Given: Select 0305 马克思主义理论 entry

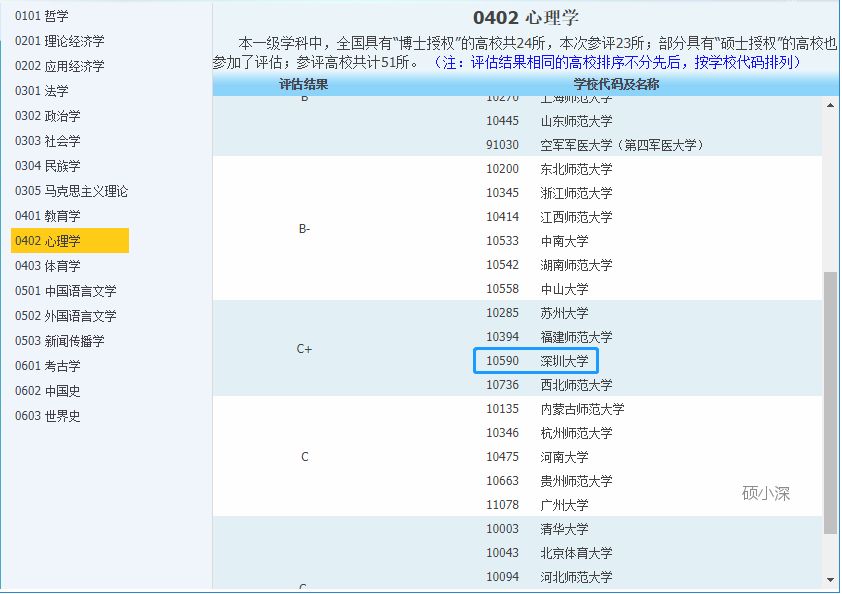Looking at the screenshot, I should 71,191.
